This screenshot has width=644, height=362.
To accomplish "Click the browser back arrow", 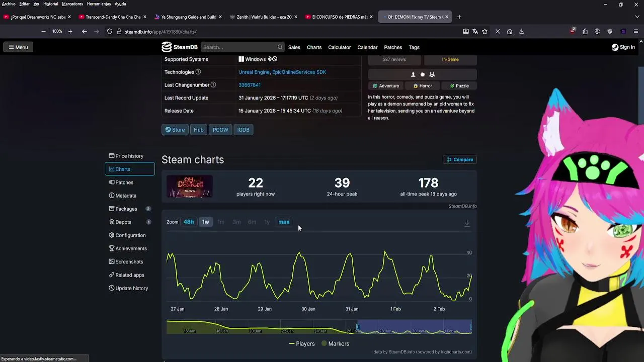I will [x=85, y=32].
